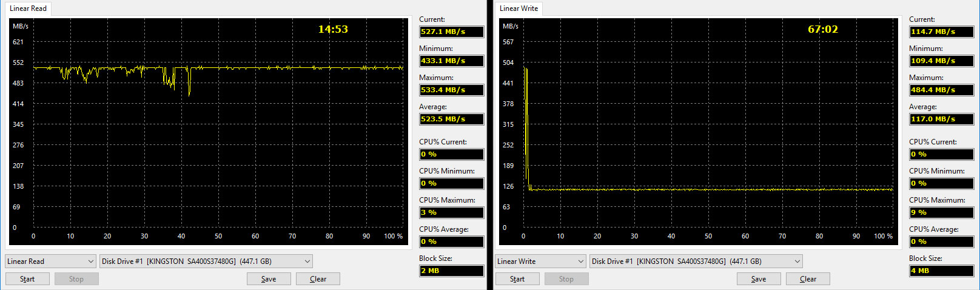
Task: Select the 484.4 MB/s maximum write value
Action: click(x=942, y=90)
